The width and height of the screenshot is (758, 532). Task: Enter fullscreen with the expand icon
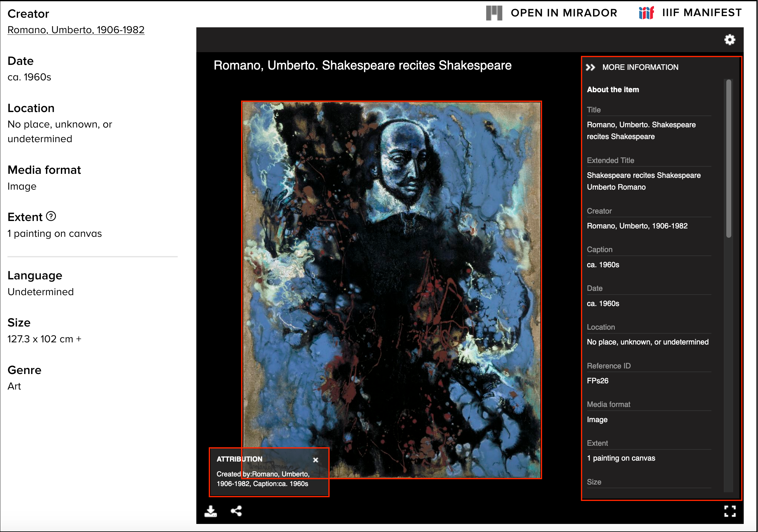click(x=730, y=511)
